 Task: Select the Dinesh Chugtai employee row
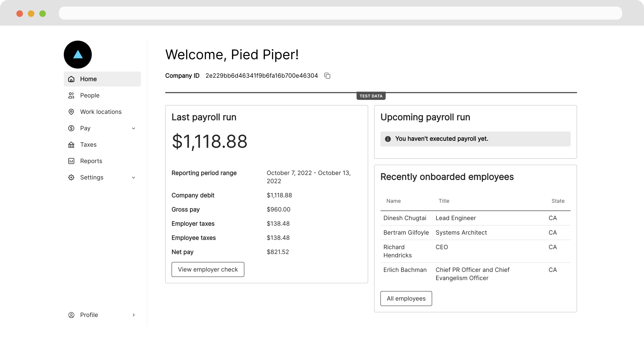coord(475,218)
